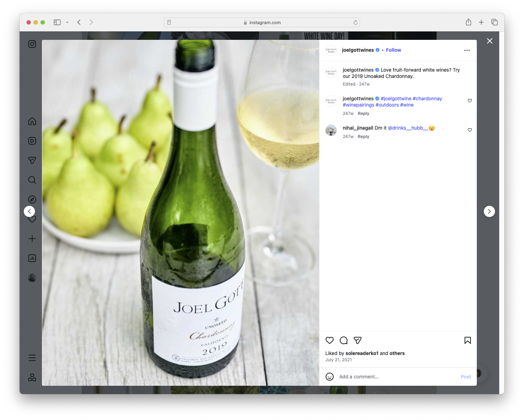Open Safari reader page icon in address bar
Viewport: 524px width, 420px height.
(169, 22)
